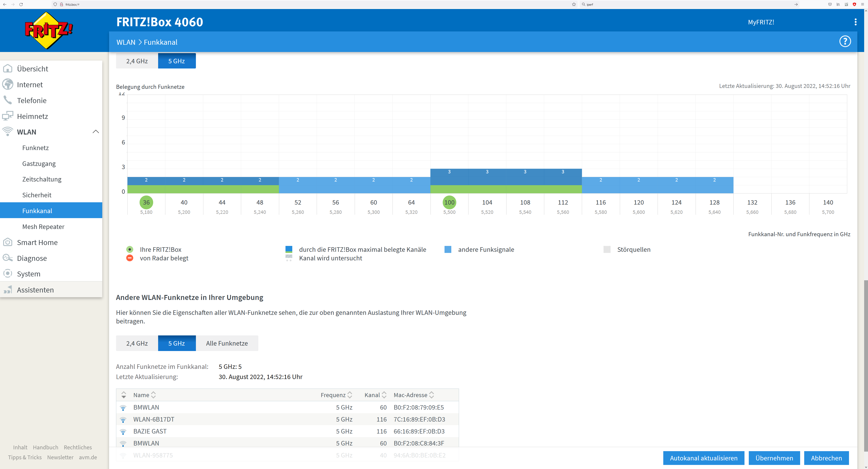Click the Übersicht house icon
Image resolution: width=868 pixels, height=469 pixels.
[x=7, y=69]
